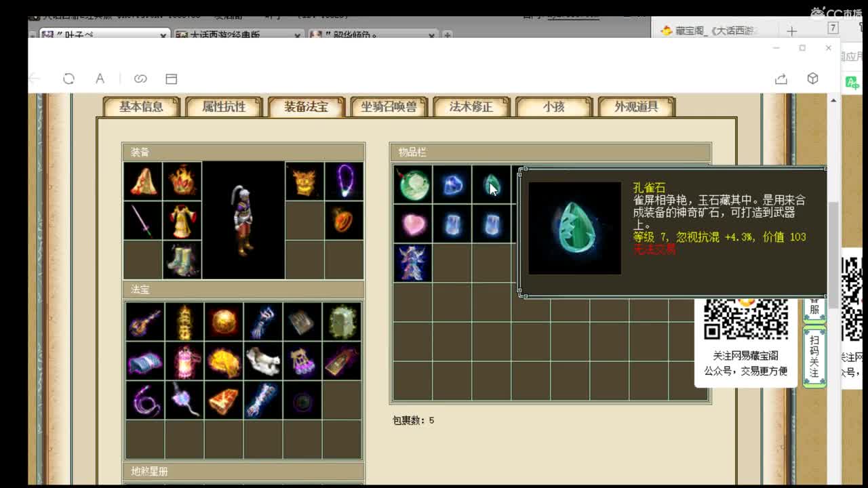Click the green stone tablet treasure
This screenshot has width=868, height=488.
click(342, 322)
